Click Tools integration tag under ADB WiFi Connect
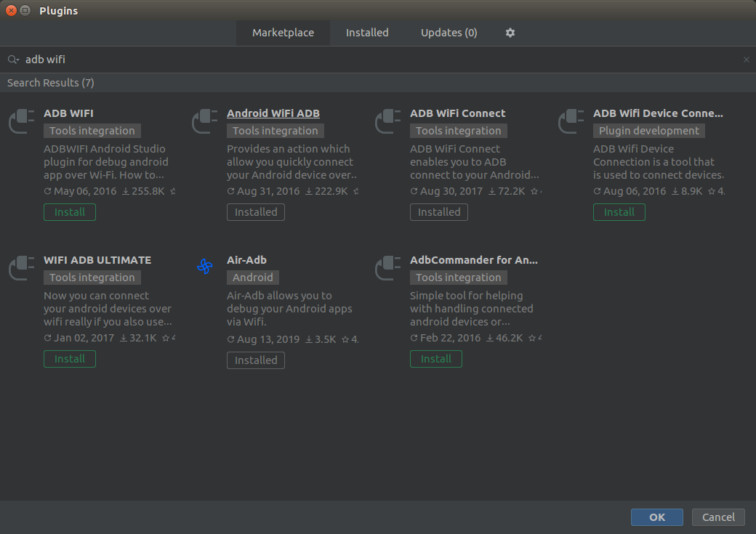This screenshot has width=756, height=534. (459, 131)
